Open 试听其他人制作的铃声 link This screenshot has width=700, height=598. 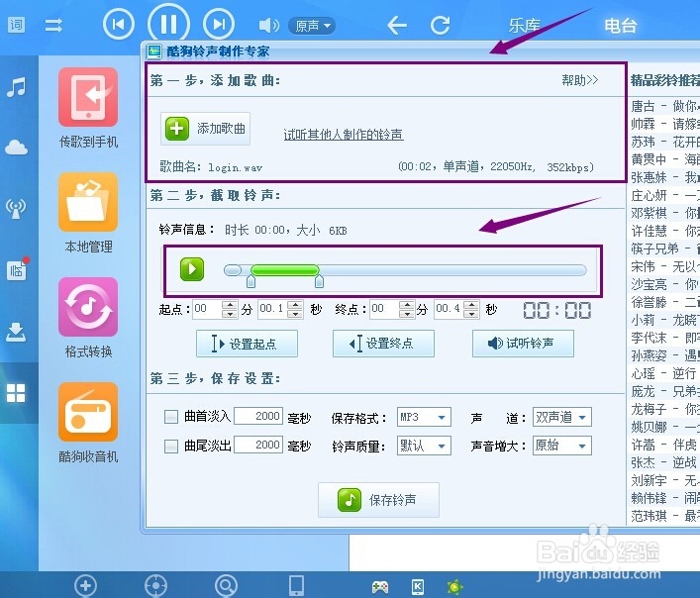coord(344,135)
